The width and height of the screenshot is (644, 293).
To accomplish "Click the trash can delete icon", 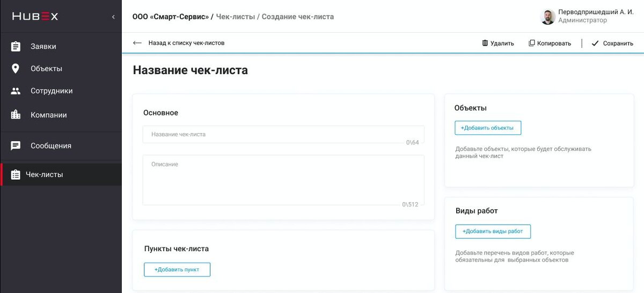I will 485,43.
